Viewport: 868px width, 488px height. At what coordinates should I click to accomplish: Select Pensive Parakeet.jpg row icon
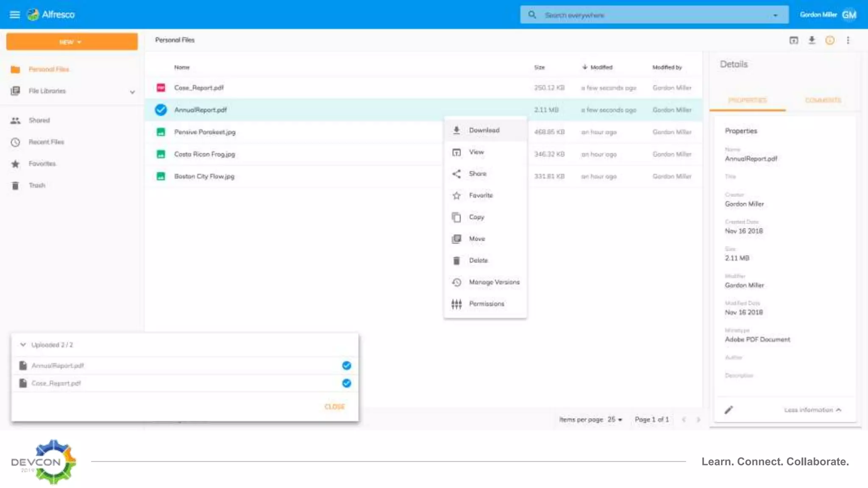(161, 132)
